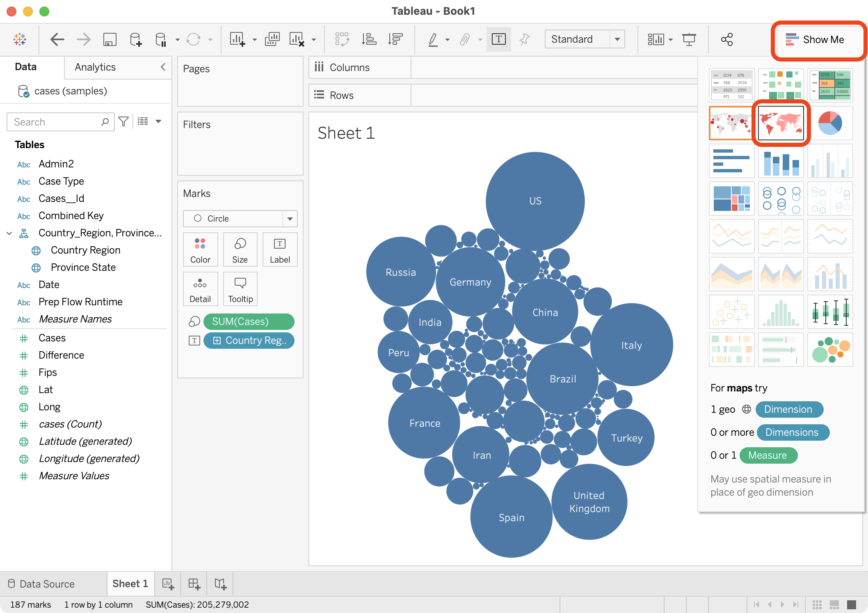The image size is (868, 613).
Task: Select the filled maps chart thumbnail
Action: (781, 123)
